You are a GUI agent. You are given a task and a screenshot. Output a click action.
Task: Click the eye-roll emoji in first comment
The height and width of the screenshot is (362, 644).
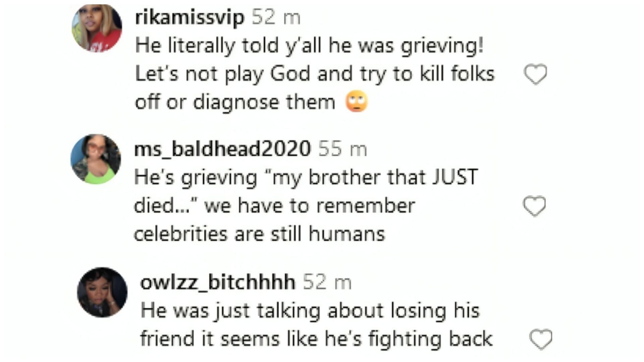tap(357, 102)
